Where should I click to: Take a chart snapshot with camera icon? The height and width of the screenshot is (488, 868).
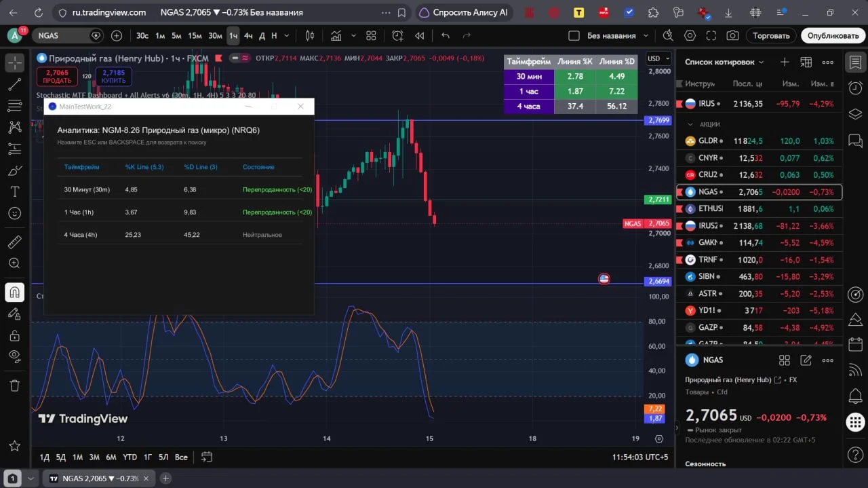[x=732, y=36]
